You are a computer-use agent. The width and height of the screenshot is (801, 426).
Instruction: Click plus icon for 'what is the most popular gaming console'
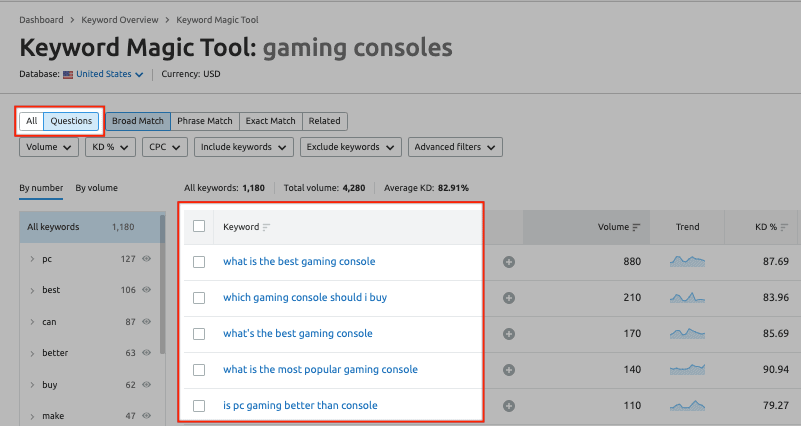[x=509, y=370]
